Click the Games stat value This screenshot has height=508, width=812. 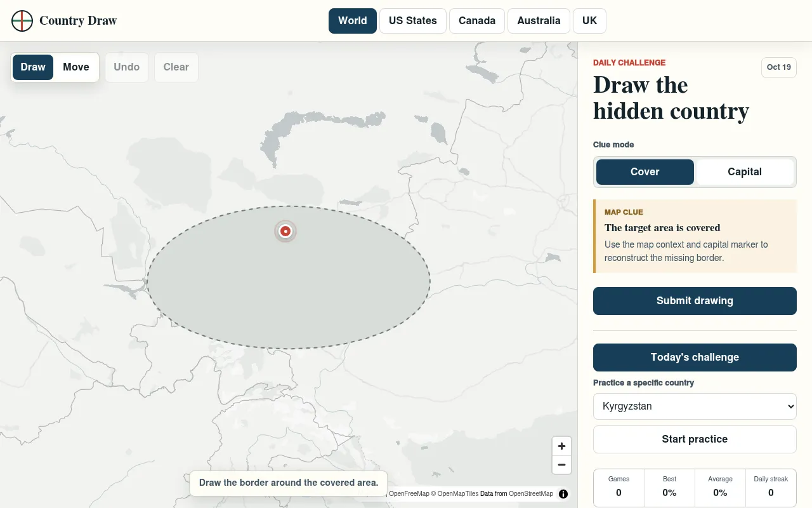point(619,493)
